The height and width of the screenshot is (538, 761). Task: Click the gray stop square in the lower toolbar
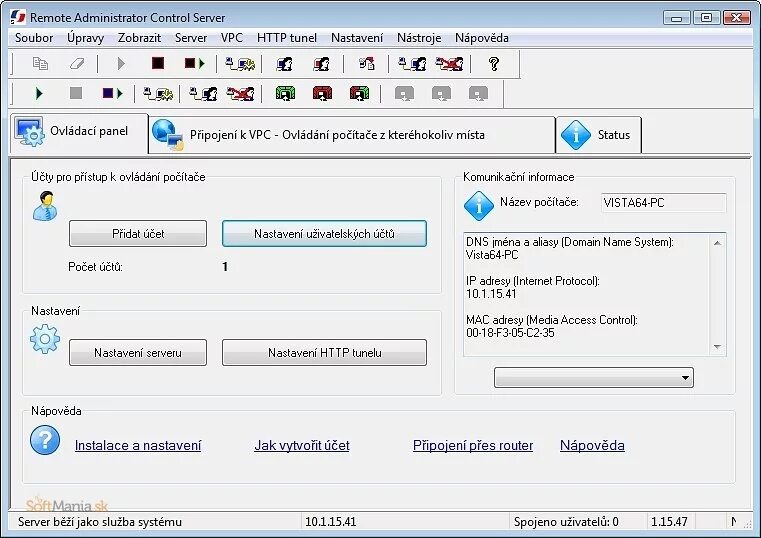pos(76,93)
